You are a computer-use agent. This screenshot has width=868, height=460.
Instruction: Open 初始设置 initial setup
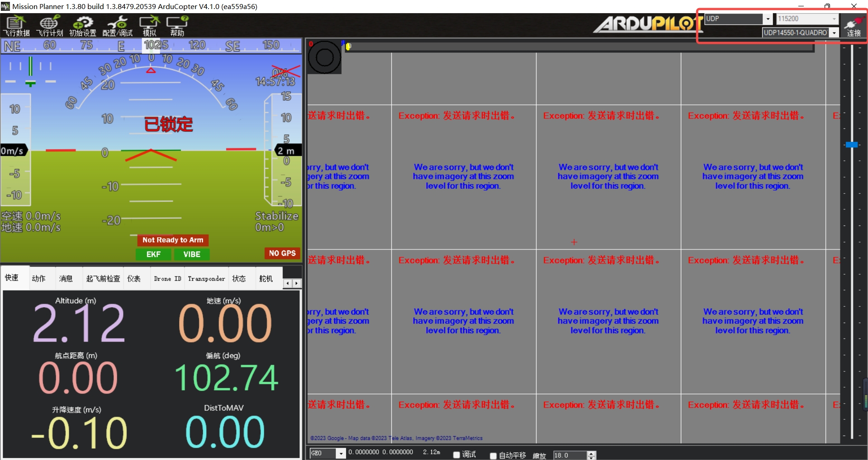(82, 26)
